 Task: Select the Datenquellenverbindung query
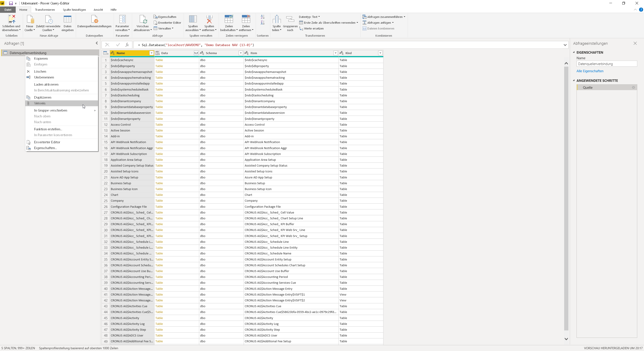(x=50, y=53)
